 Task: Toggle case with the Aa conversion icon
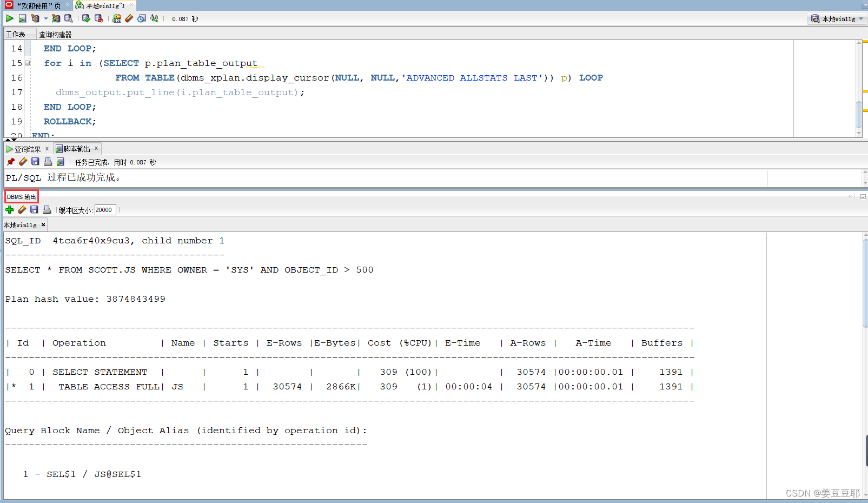tap(154, 18)
